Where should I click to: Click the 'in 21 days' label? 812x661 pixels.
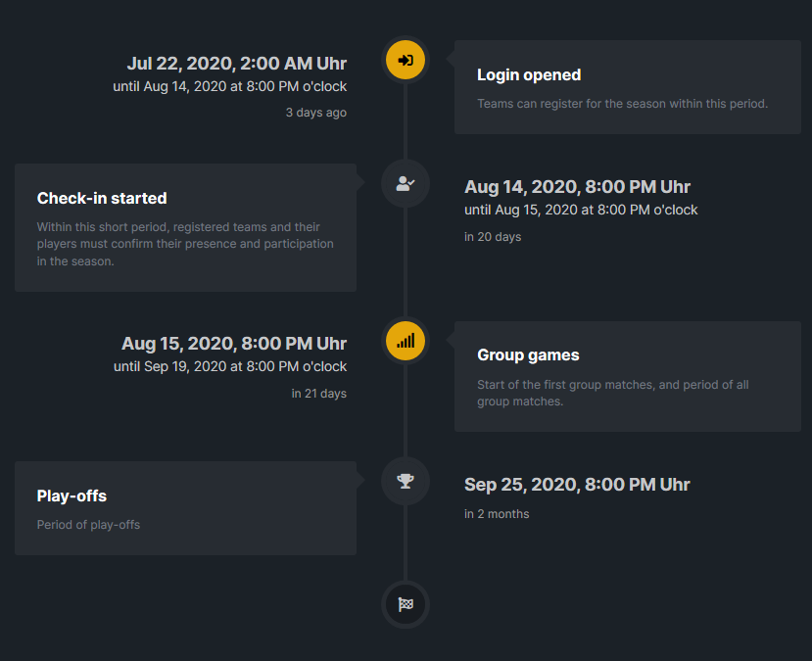319,394
